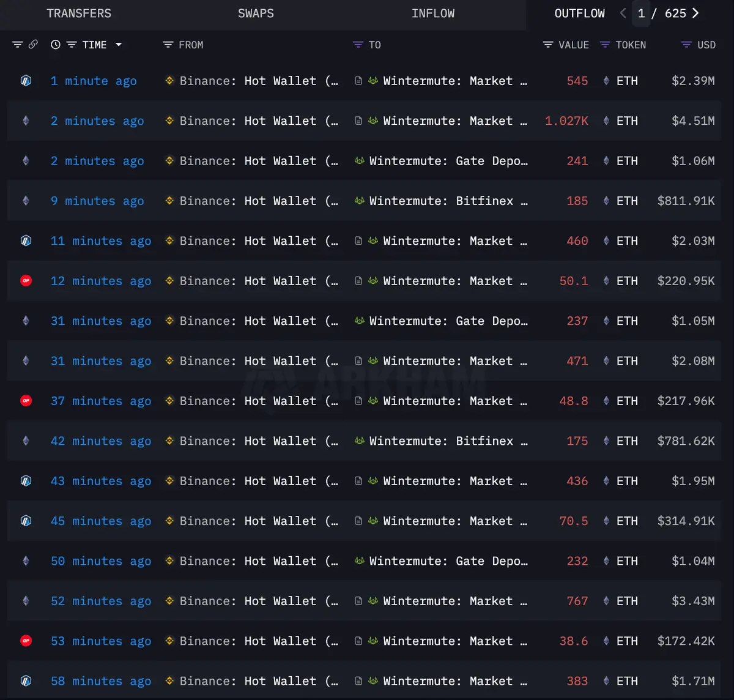Click the page number field showing 1
Image resolution: width=734 pixels, height=700 pixels.
641,13
